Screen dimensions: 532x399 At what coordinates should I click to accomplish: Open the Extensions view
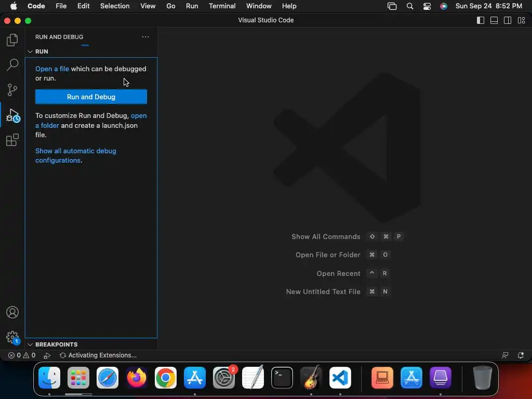12,140
